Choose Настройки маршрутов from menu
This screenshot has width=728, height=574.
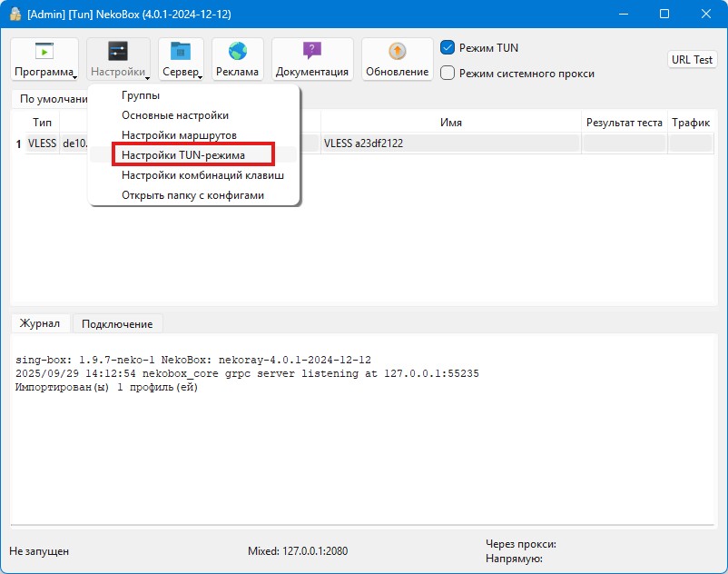[x=179, y=135]
